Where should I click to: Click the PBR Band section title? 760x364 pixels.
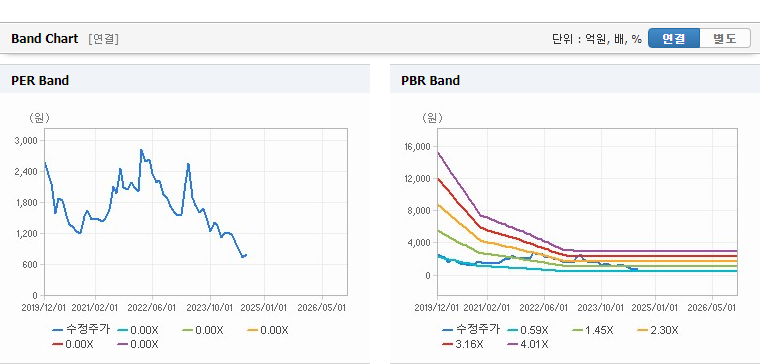pyautogui.click(x=430, y=80)
